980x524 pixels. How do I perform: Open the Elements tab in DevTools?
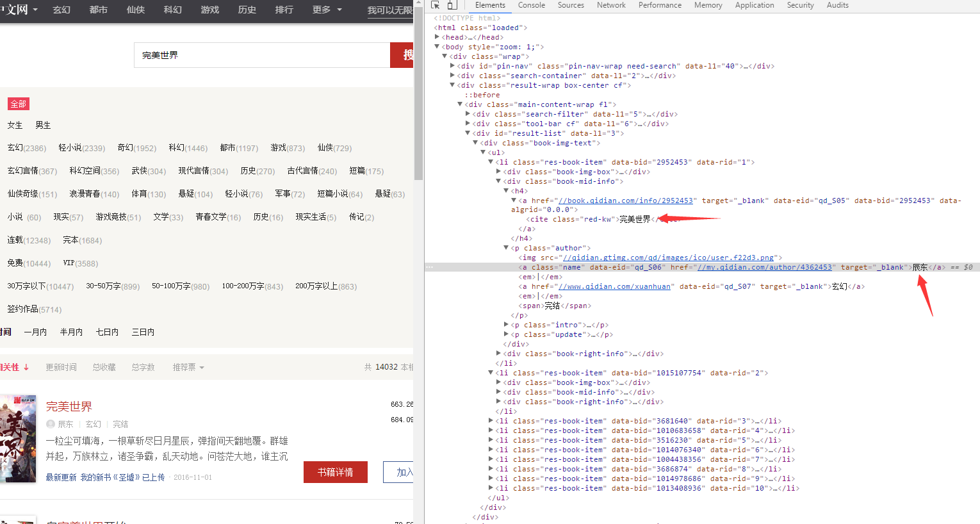pyautogui.click(x=490, y=5)
